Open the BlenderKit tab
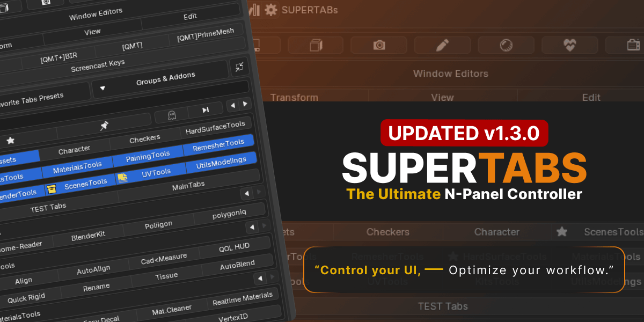Image resolution: width=644 pixels, height=322 pixels. (x=90, y=236)
